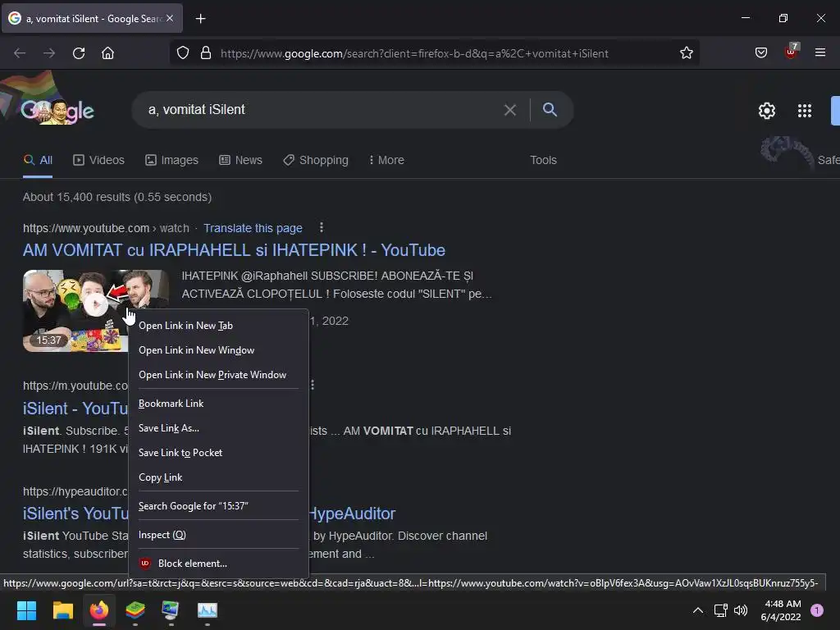Open a new browser tab
840x630 pixels.
click(x=200, y=19)
